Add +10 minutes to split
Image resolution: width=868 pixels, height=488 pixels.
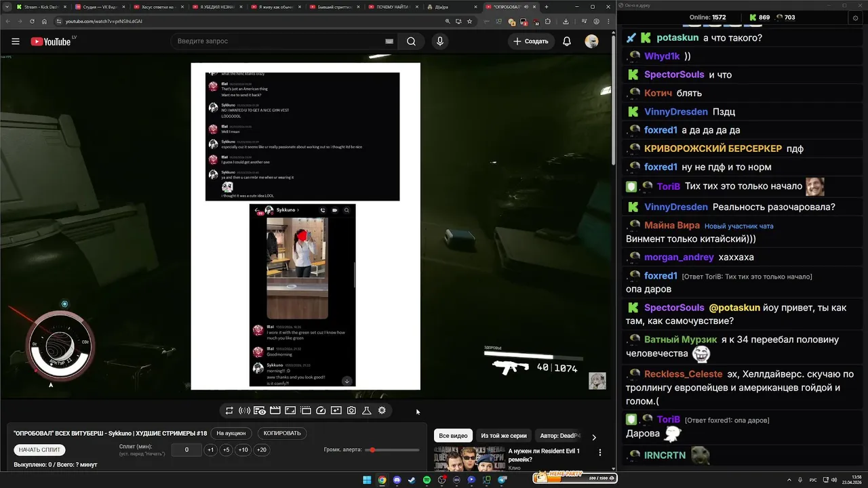243,450
